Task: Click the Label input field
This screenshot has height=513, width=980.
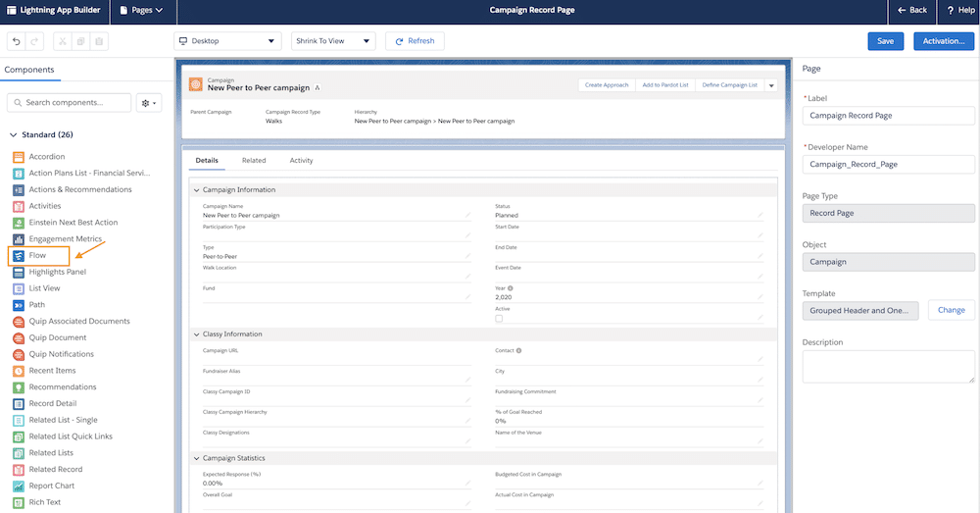Action: pos(888,116)
